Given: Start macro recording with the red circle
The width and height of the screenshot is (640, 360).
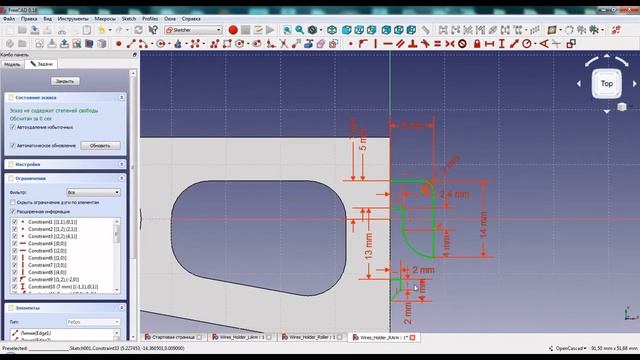Looking at the screenshot, I should 233,30.
